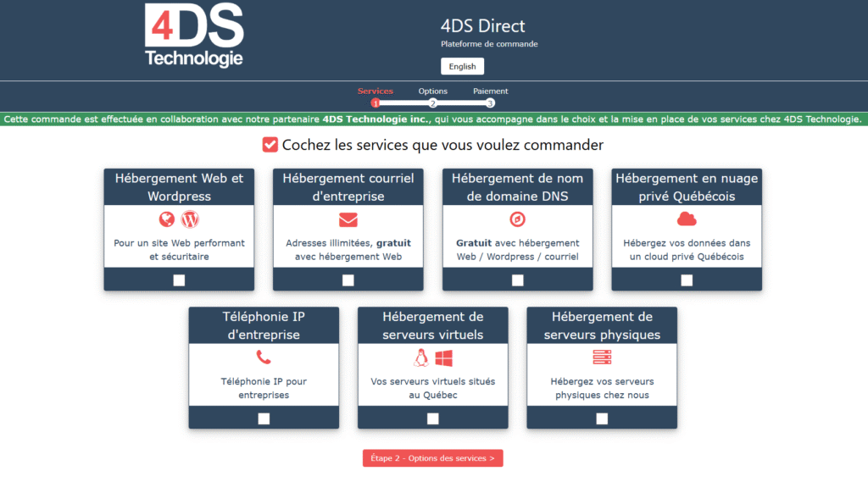Open the Paiement step tab
Viewport: 868px width, 493px height.
[x=490, y=91]
